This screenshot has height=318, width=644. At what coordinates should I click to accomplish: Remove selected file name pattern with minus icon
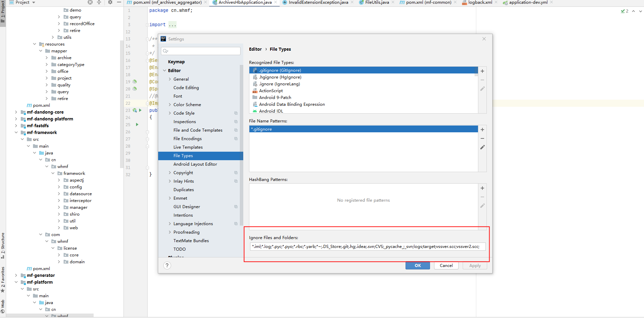coord(482,138)
